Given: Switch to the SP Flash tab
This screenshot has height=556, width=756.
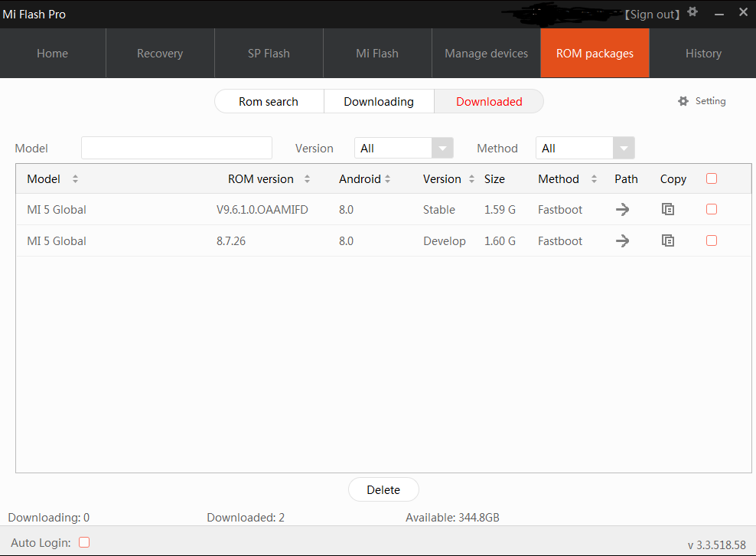Looking at the screenshot, I should coord(269,54).
